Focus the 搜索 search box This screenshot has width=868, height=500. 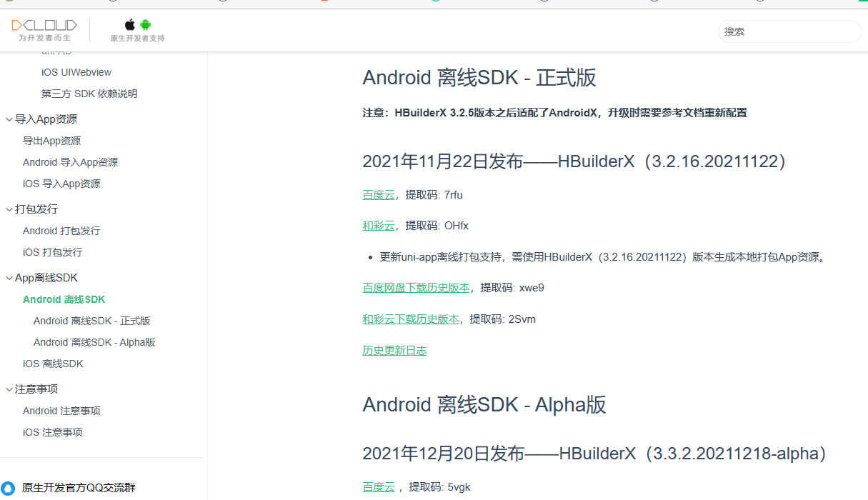[789, 31]
